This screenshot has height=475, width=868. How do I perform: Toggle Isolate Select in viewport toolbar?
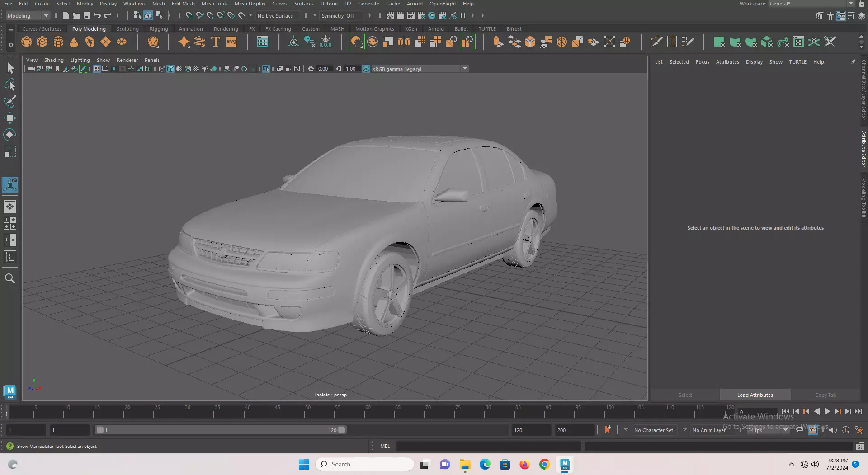[x=266, y=69]
